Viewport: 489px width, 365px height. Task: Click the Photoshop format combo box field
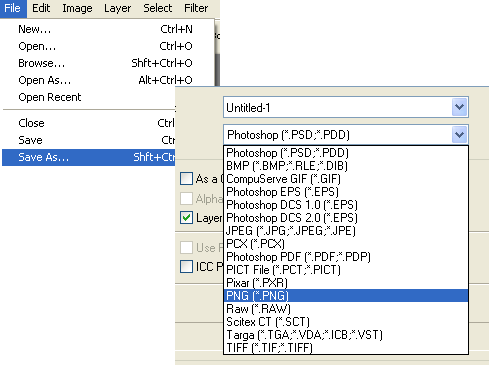337,135
